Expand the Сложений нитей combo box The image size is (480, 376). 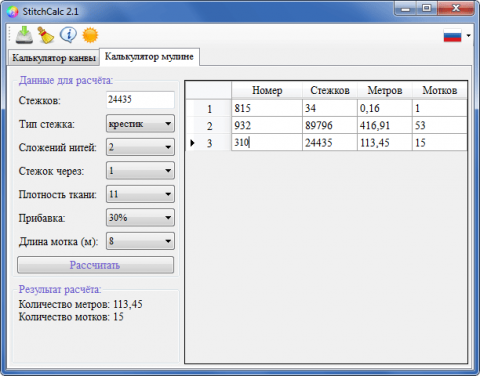pos(140,147)
